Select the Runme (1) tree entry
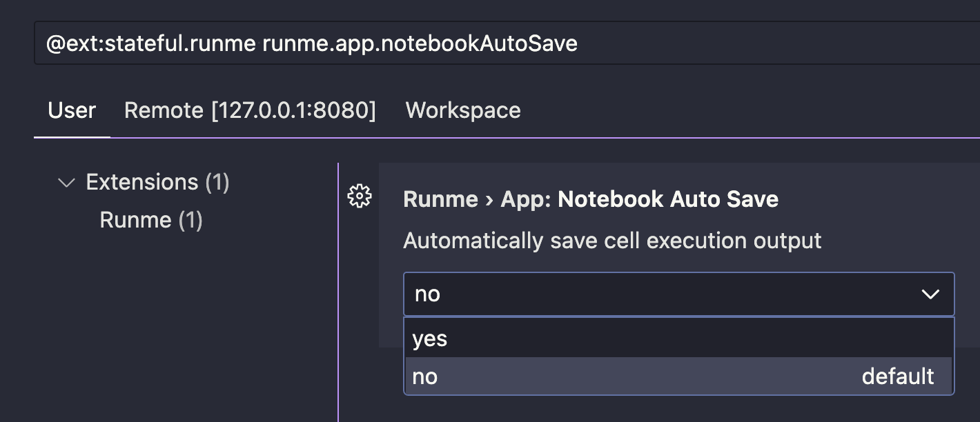 [135, 220]
